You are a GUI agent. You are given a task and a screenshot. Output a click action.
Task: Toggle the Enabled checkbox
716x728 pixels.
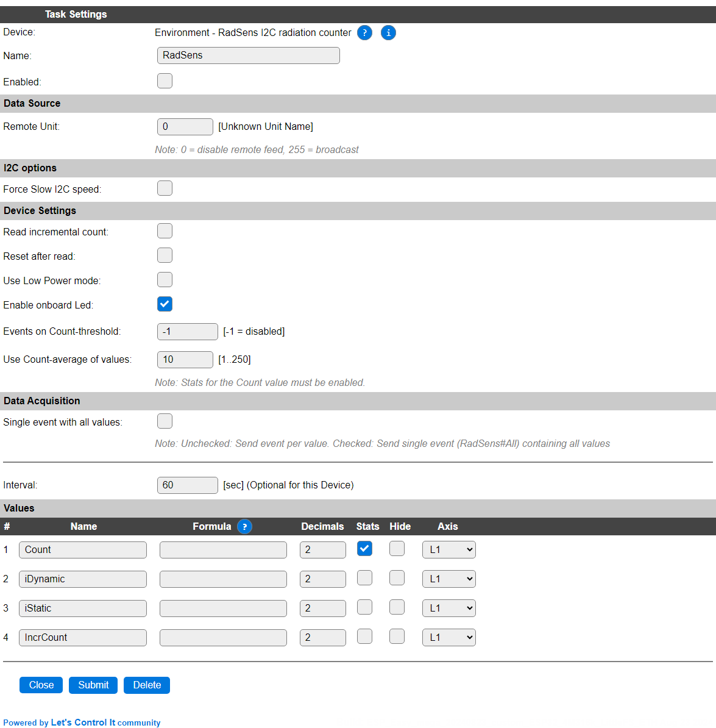tap(165, 80)
